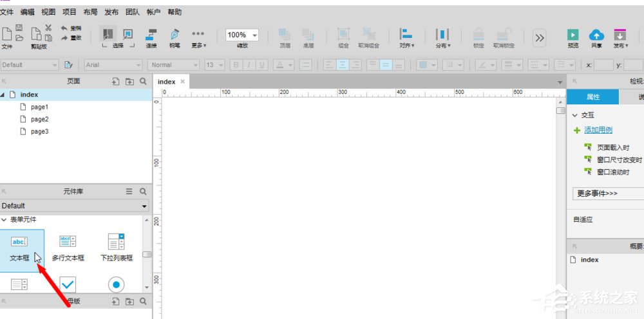Collapse the index page tree node
644x319 pixels.
[3, 95]
